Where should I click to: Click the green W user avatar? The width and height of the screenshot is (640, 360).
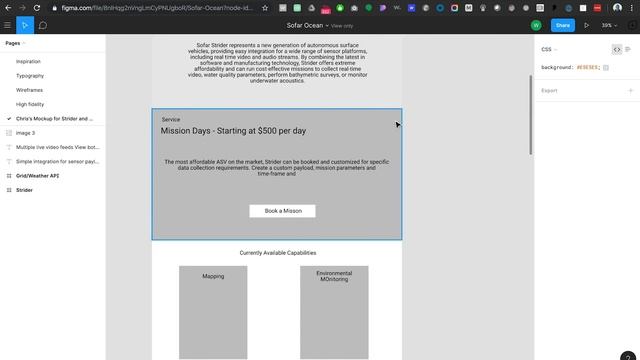tap(536, 25)
